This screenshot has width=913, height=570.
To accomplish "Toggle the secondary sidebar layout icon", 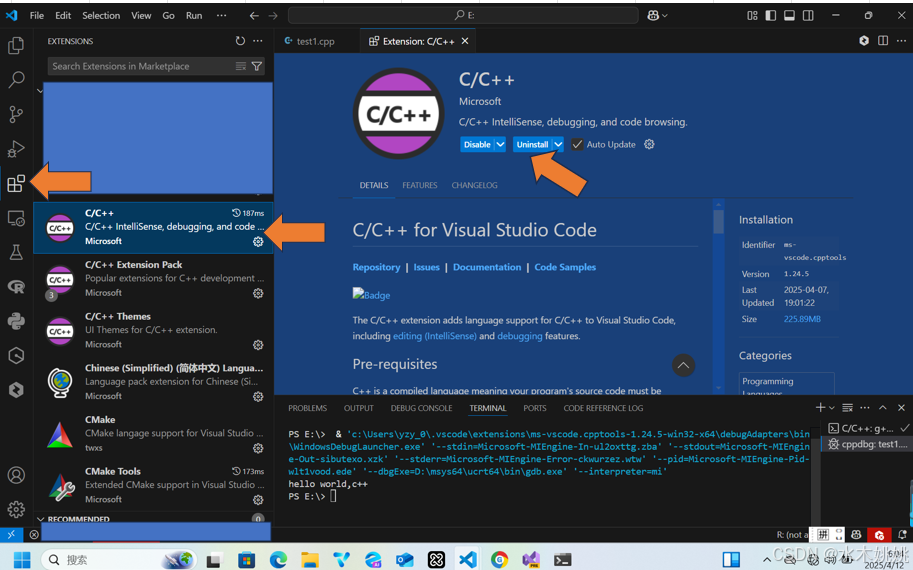I will pos(808,16).
